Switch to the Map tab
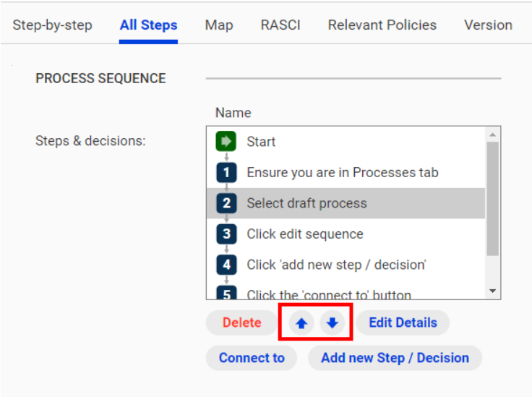This screenshot has width=532, height=397. click(219, 25)
